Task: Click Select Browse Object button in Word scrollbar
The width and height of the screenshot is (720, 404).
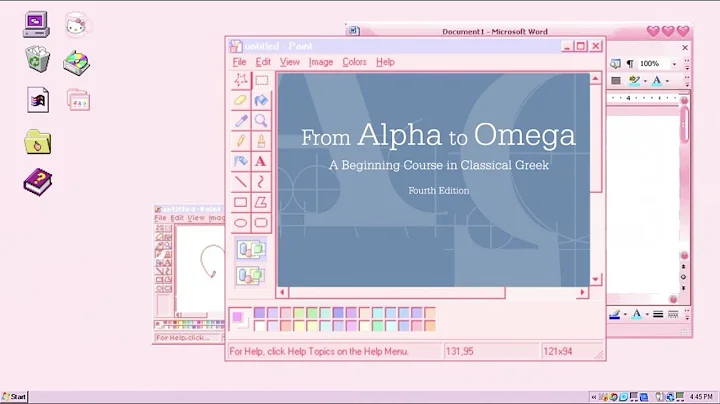Action: click(x=683, y=277)
